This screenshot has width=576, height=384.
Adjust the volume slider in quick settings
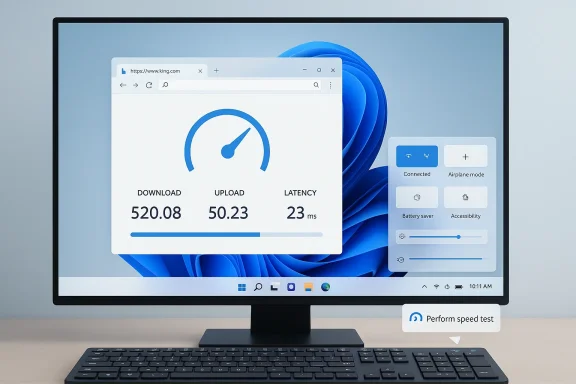pyautogui.click(x=446, y=259)
